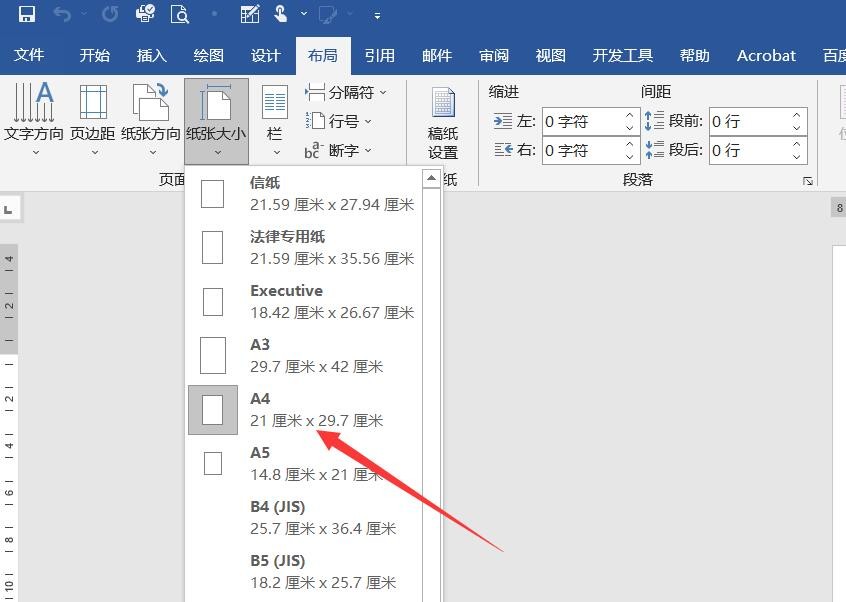Click the 文字方向 text direction icon
846x602 pixels.
pos(35,110)
